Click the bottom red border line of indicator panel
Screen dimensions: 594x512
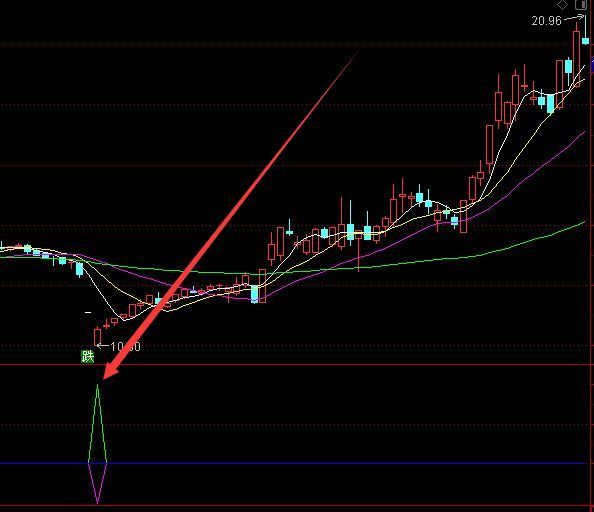click(x=297, y=505)
